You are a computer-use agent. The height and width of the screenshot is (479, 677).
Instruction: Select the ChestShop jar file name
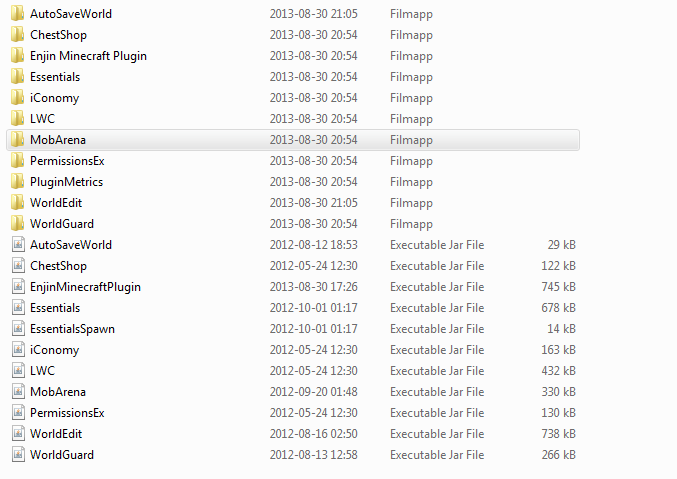58,266
